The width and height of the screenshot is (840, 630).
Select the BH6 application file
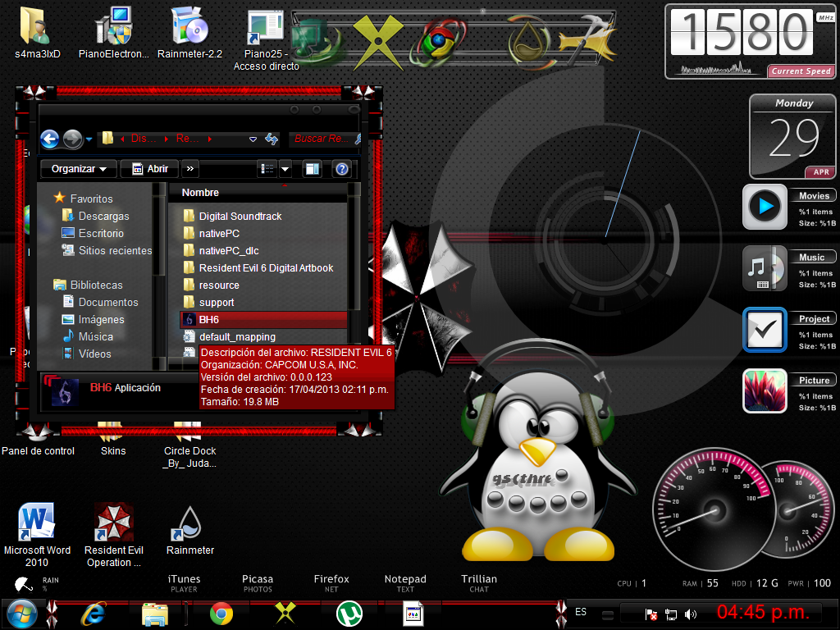[264, 319]
